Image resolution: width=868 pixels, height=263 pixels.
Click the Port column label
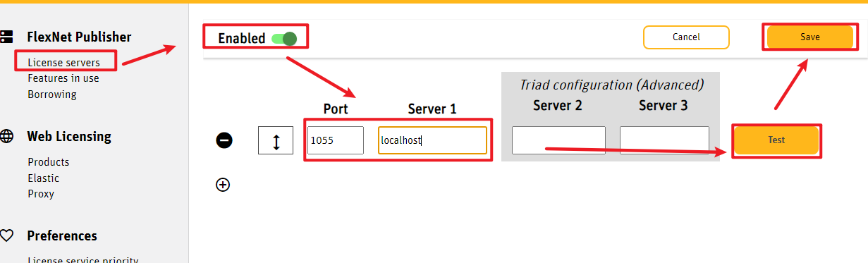[336, 109]
